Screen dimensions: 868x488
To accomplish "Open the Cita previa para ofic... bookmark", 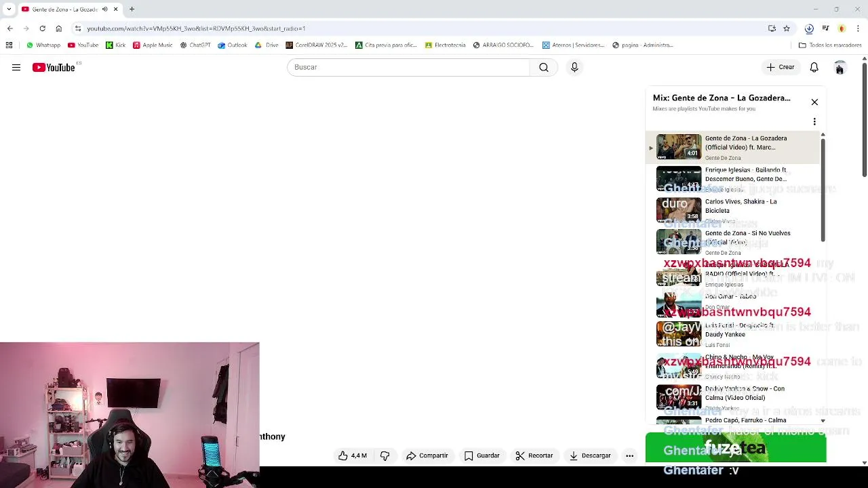I will tap(387, 45).
